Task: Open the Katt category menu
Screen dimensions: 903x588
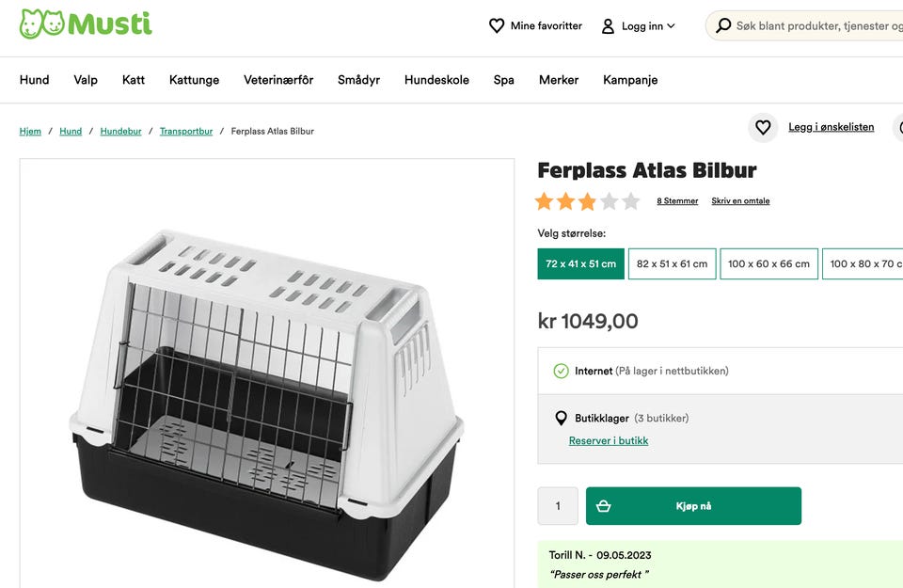Action: tap(134, 80)
